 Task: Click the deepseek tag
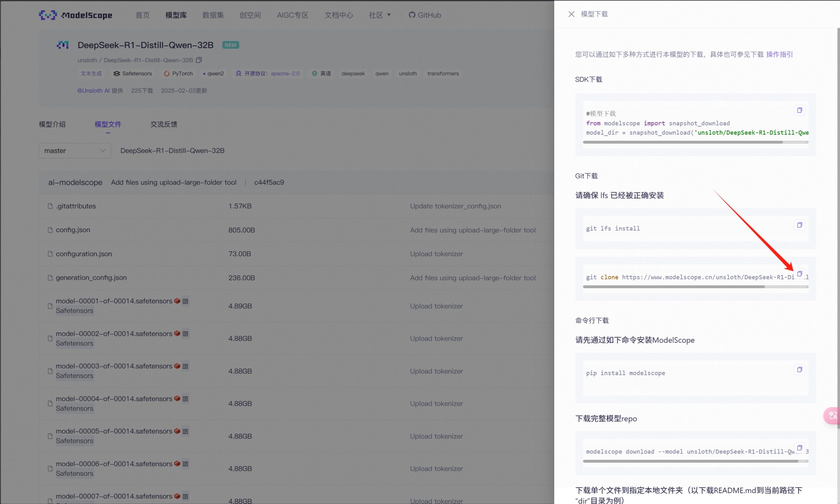353,73
